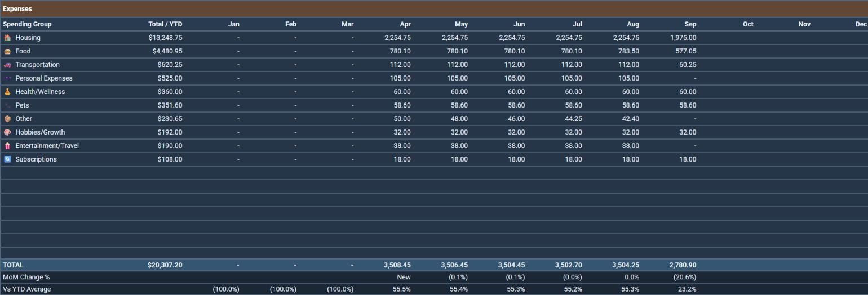This screenshot has width=868, height=295.
Task: Click the Housing house icon
Action: coord(7,38)
